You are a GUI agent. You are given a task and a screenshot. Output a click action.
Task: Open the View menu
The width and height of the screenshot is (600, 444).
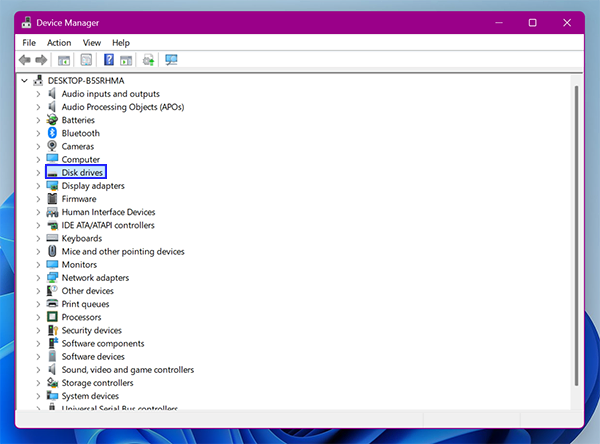pos(92,42)
